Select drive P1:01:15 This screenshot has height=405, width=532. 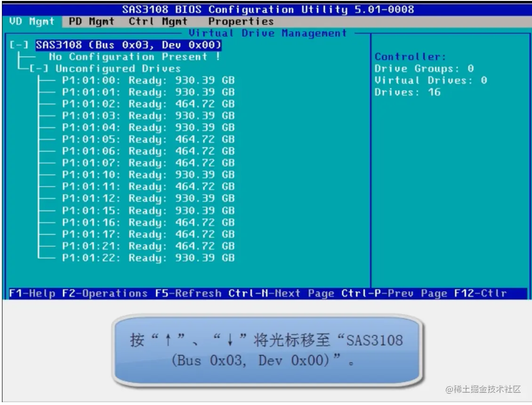(148, 210)
